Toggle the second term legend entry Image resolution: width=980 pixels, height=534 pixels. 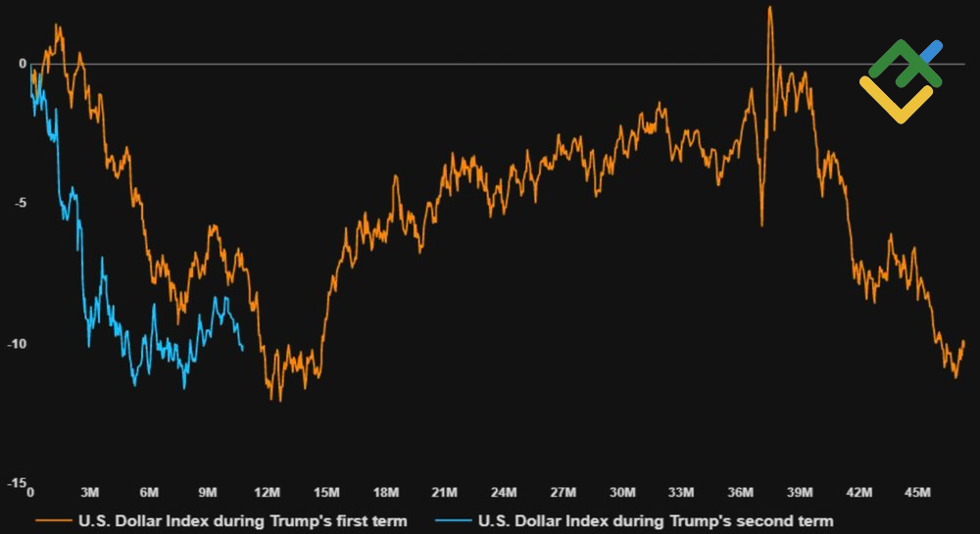(x=655, y=520)
